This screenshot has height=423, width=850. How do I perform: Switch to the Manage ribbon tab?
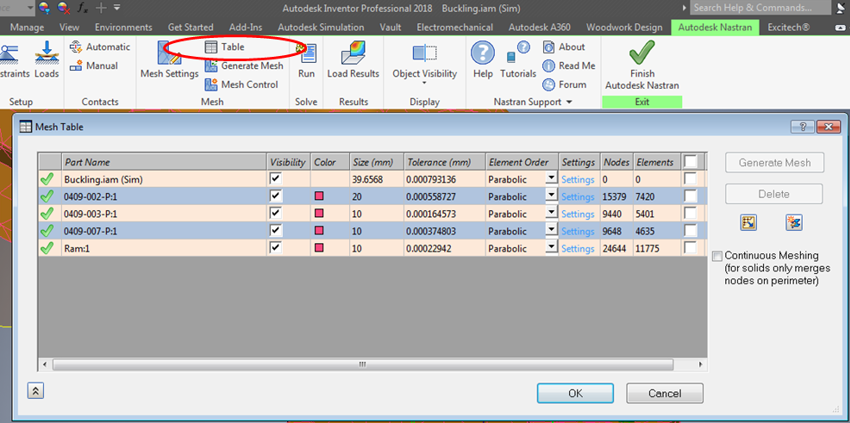(27, 27)
